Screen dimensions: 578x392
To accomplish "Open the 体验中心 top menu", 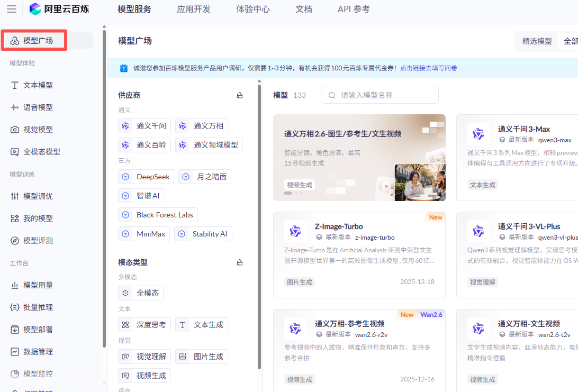I will tap(253, 9).
